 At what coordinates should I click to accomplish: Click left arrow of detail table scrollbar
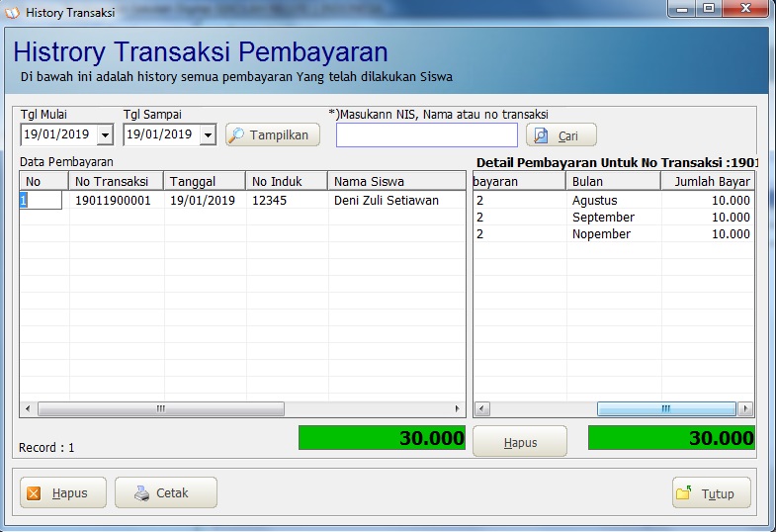click(x=481, y=408)
